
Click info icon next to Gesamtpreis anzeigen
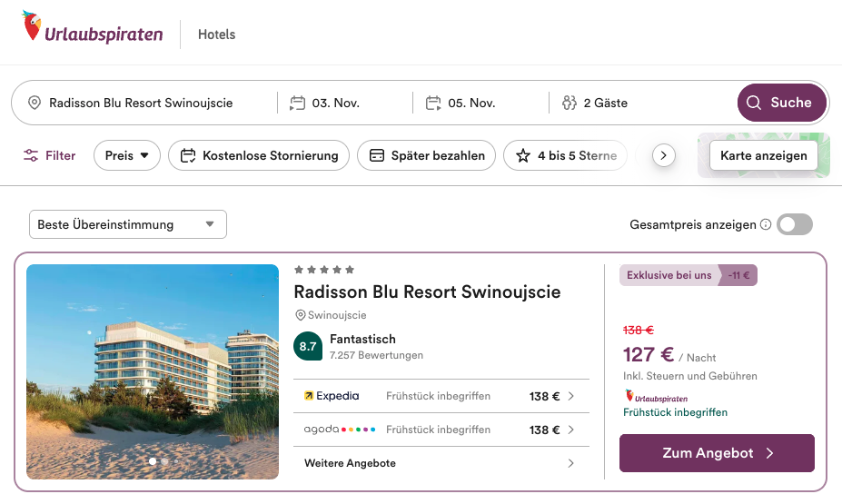766,224
